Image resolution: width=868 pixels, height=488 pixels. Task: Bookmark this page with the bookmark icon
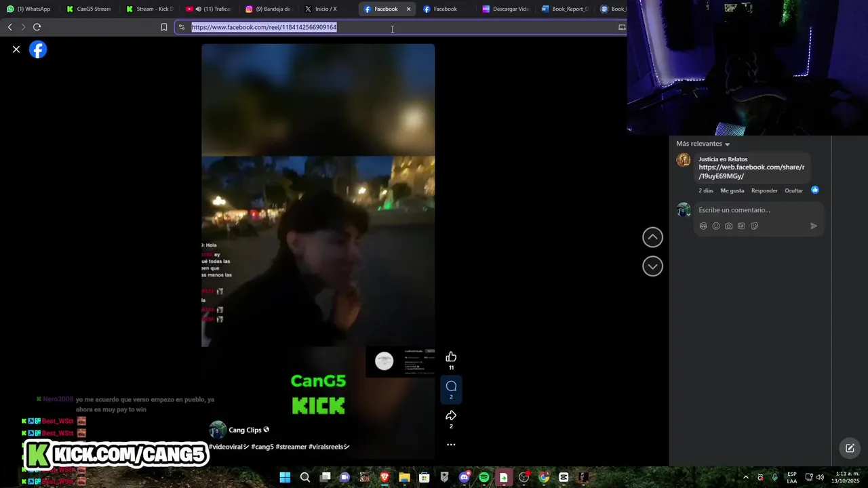[163, 27]
